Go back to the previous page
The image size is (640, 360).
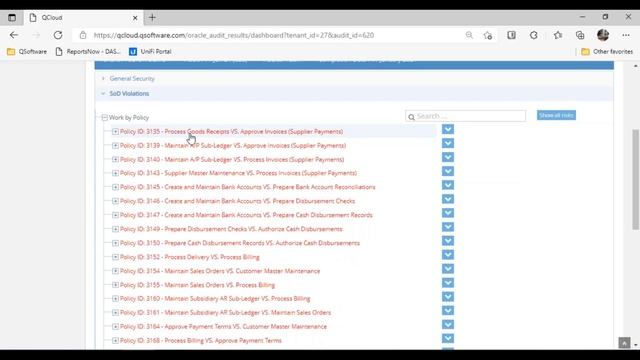[14, 35]
